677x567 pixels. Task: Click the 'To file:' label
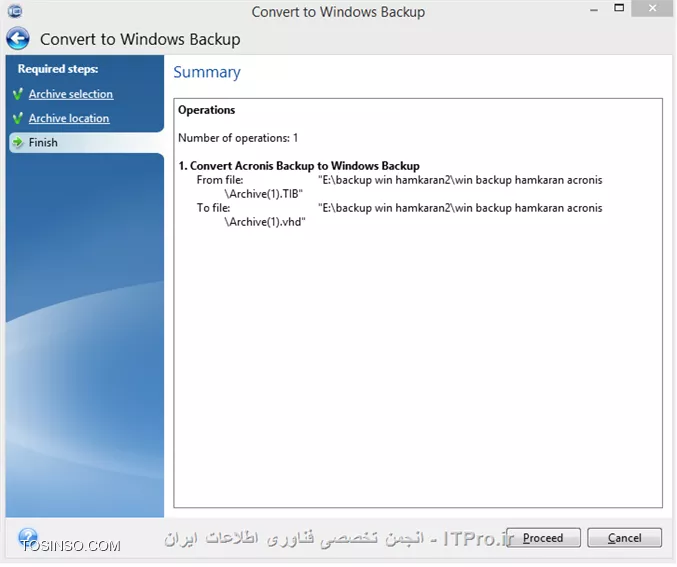(213, 208)
